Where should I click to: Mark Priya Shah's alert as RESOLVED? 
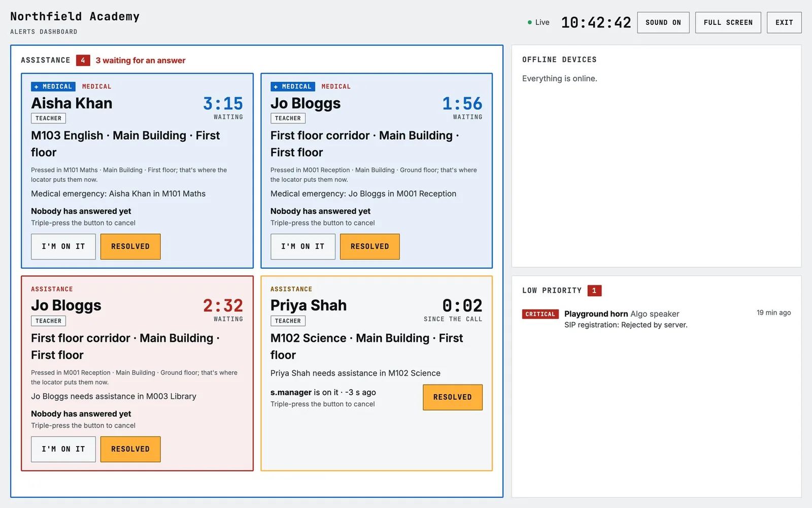(x=453, y=397)
